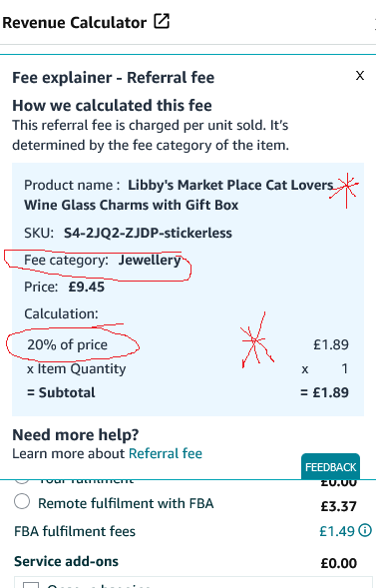Viewport: 376px width, 588px height.
Task: Tick the checkbox under Service add-ons
Action: point(31,585)
